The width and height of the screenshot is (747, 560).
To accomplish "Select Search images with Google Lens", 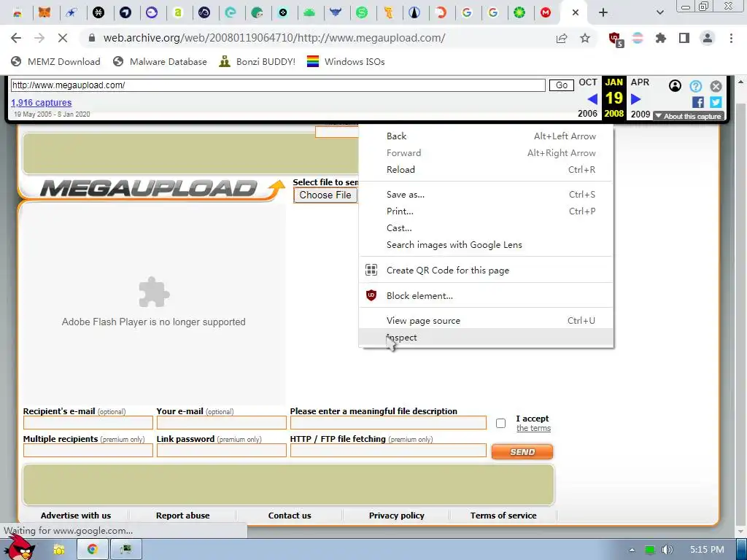I will [x=486, y=245].
